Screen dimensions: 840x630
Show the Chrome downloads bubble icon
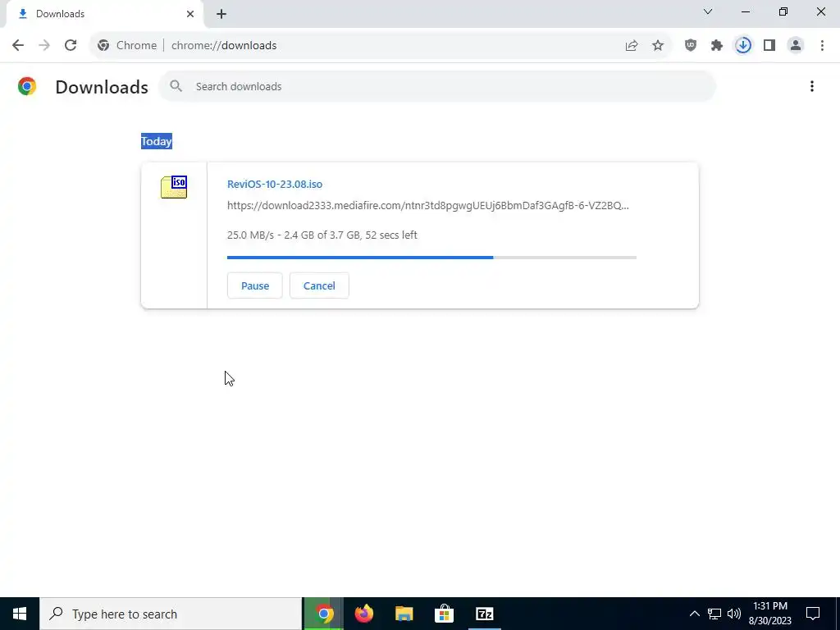pyautogui.click(x=743, y=46)
